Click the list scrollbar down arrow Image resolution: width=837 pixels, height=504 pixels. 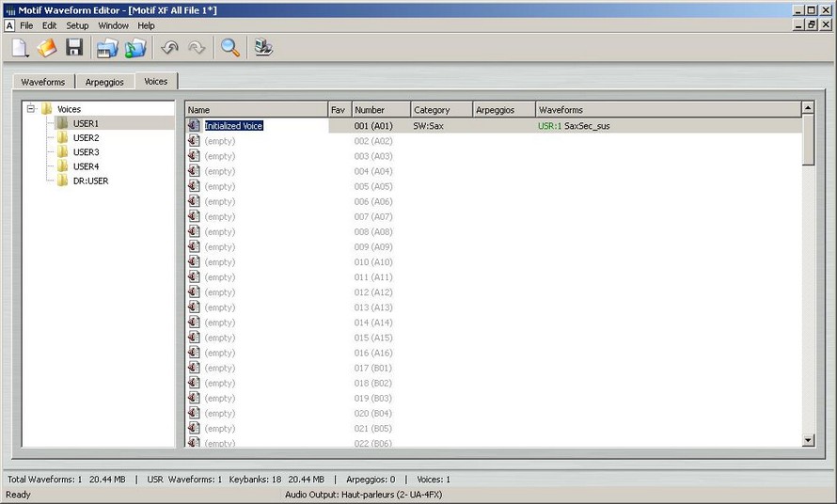808,440
